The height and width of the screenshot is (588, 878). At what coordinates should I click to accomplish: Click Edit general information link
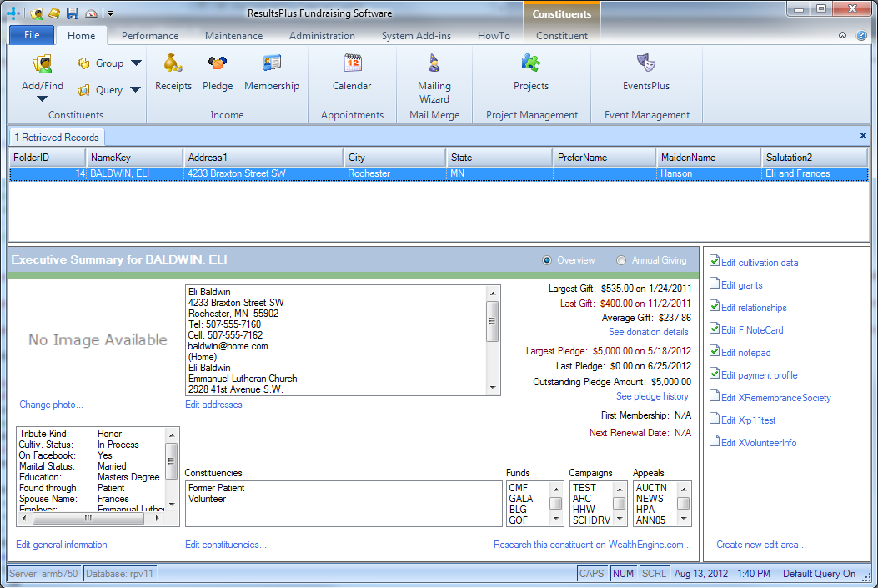click(x=62, y=545)
